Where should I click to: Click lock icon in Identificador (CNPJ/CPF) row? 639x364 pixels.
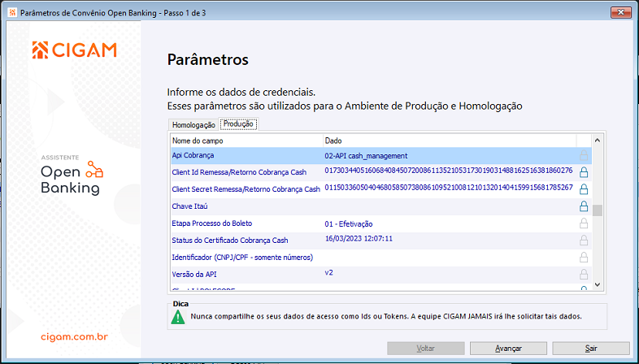(584, 258)
